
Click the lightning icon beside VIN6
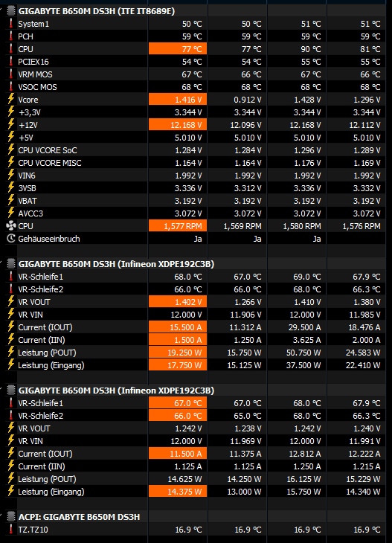11,175
